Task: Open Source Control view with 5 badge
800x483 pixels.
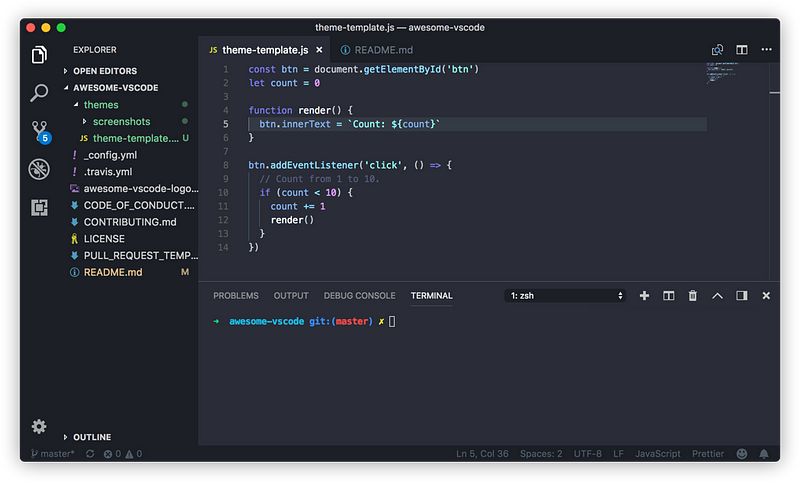Action: tap(40, 132)
